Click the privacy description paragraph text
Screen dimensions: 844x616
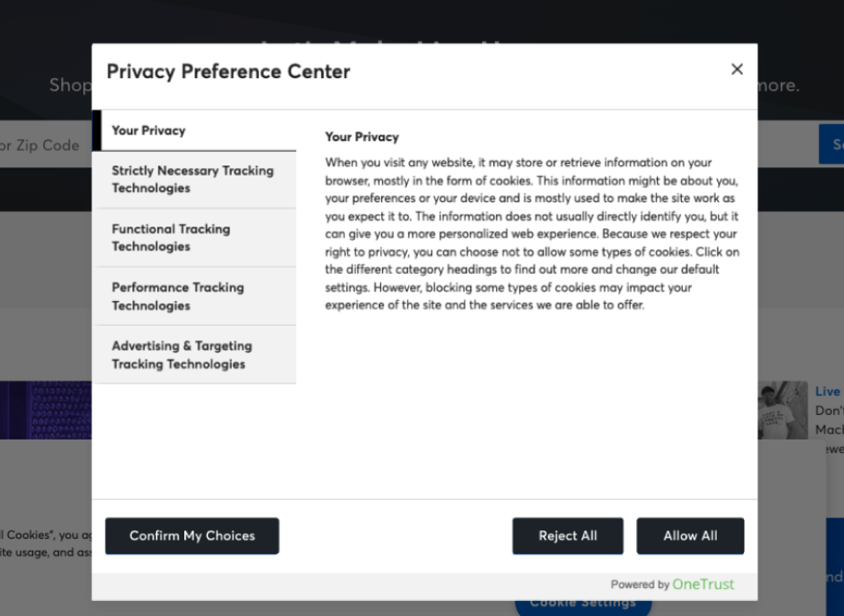(x=532, y=233)
